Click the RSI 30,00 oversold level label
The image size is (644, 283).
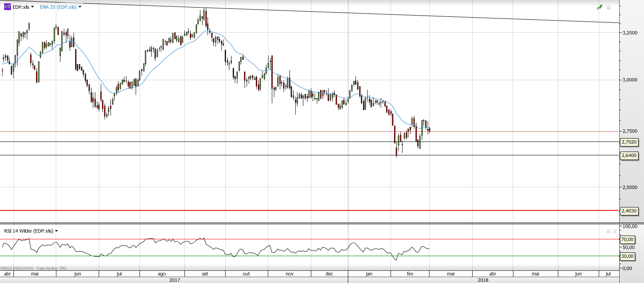point(627,256)
